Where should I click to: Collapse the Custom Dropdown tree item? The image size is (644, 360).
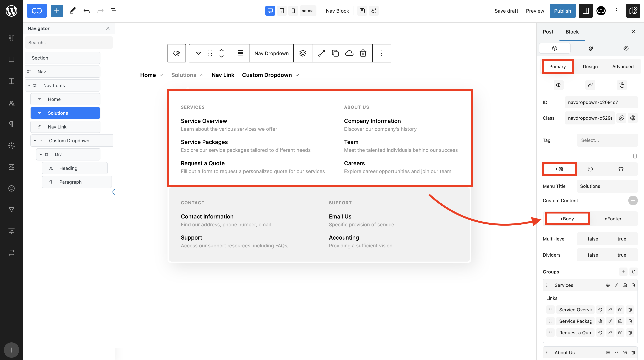click(35, 141)
